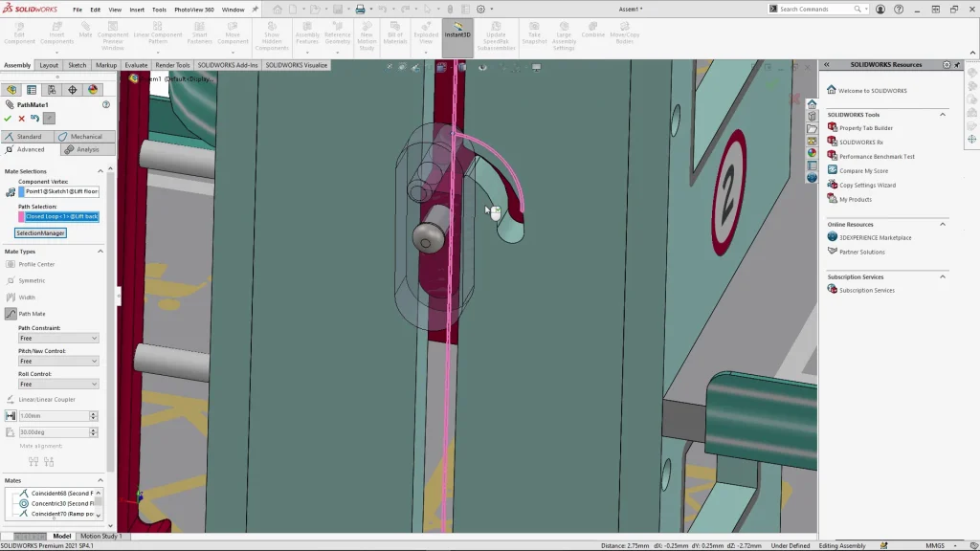Image resolution: width=980 pixels, height=551 pixels.
Task: Toggle the distance mate button beside 1.00mm
Action: 11,416
